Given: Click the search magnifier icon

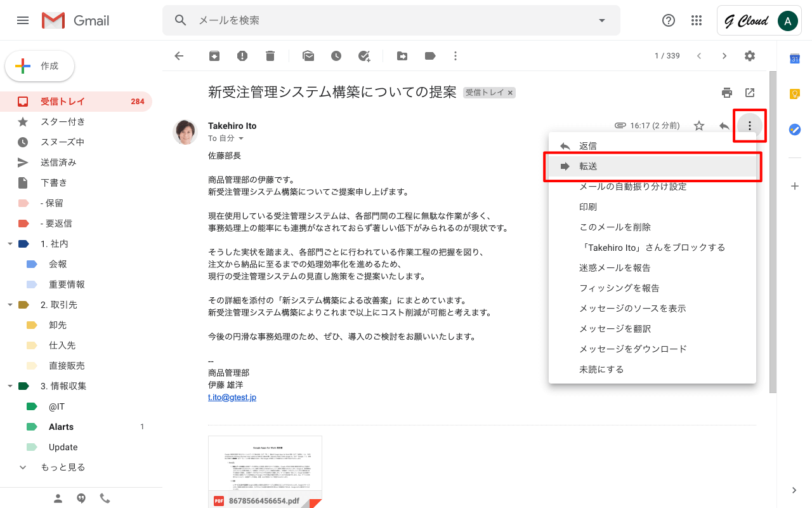Looking at the screenshot, I should click(181, 20).
